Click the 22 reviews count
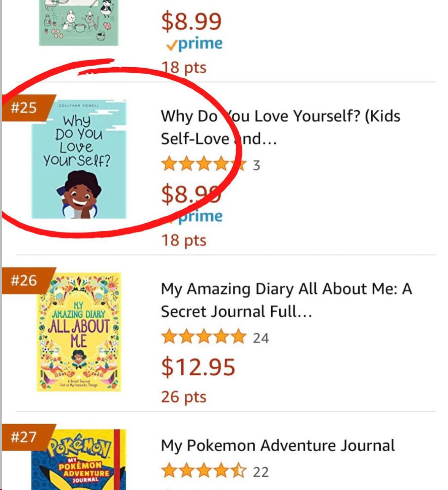 click(x=261, y=472)
